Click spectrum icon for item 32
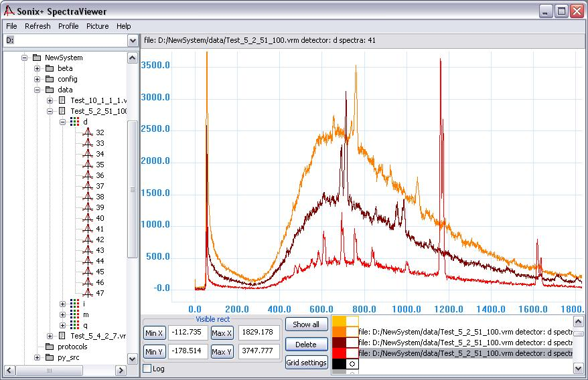Screen dimensions: 588x380 tap(88, 132)
